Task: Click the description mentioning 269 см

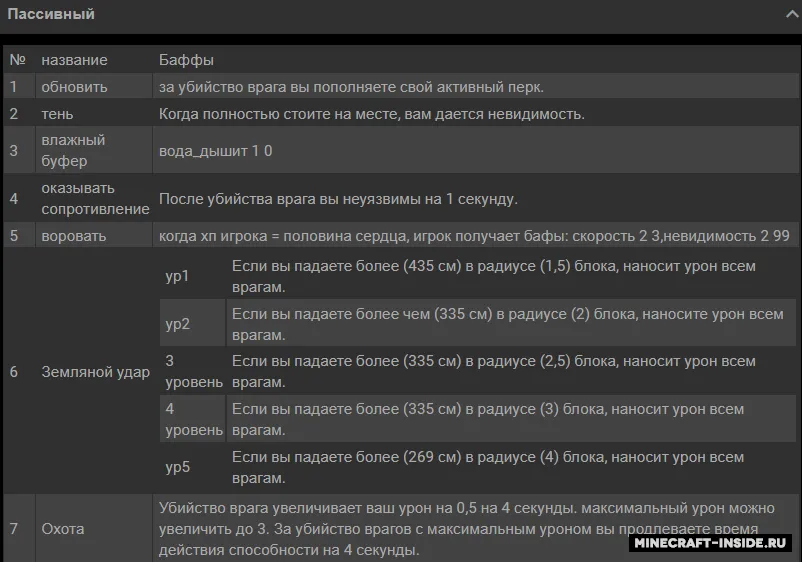Action: [x=488, y=467]
